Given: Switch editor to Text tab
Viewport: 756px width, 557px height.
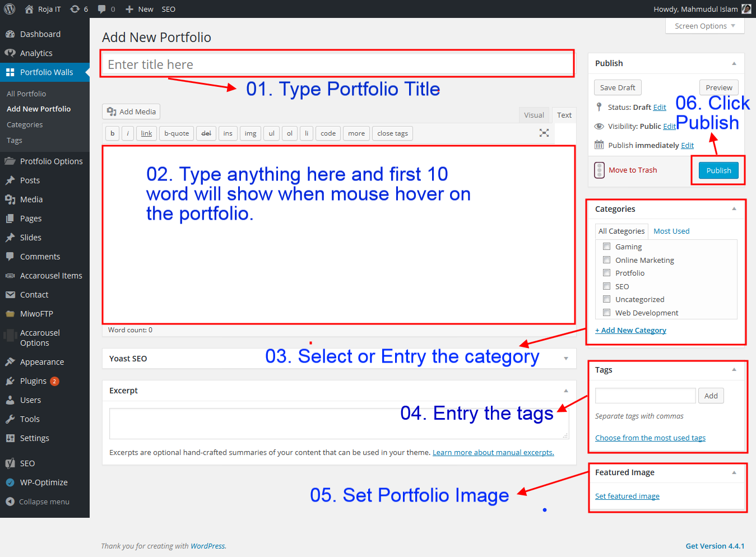Looking at the screenshot, I should [x=564, y=115].
